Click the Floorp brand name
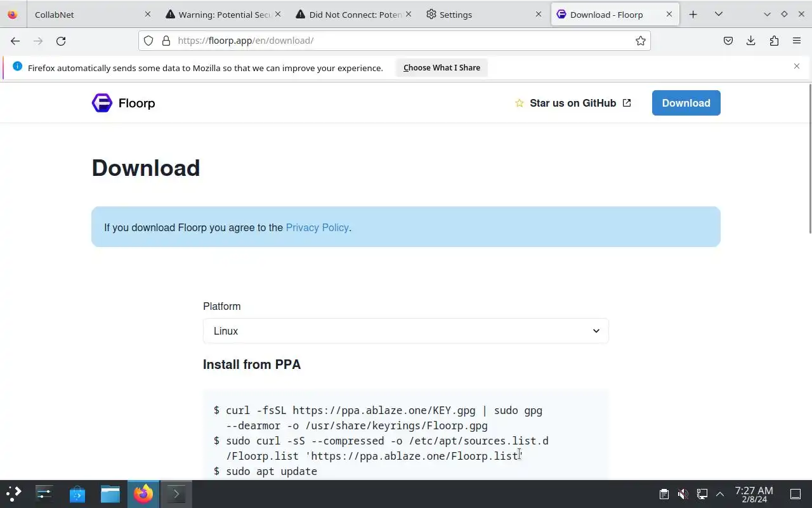The image size is (812, 508). click(x=136, y=103)
